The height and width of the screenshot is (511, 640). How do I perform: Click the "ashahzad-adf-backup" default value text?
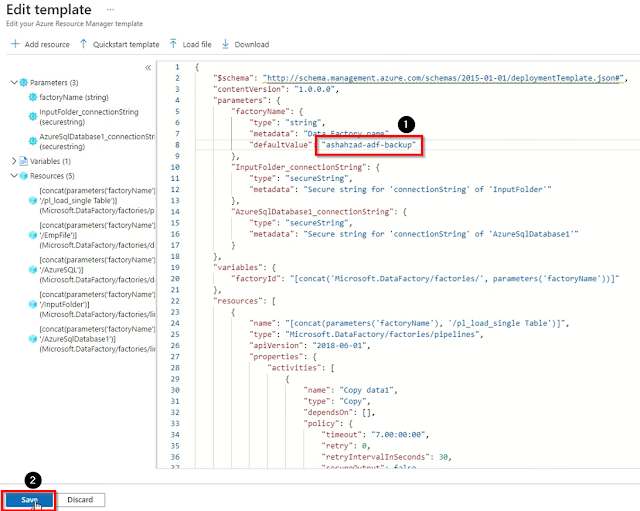(x=369, y=145)
